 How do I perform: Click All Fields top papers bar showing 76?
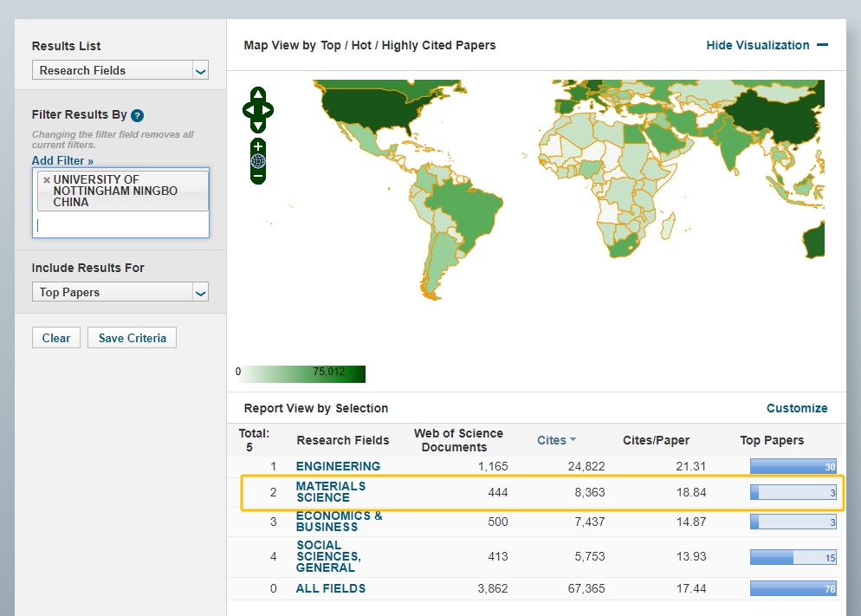pos(793,588)
